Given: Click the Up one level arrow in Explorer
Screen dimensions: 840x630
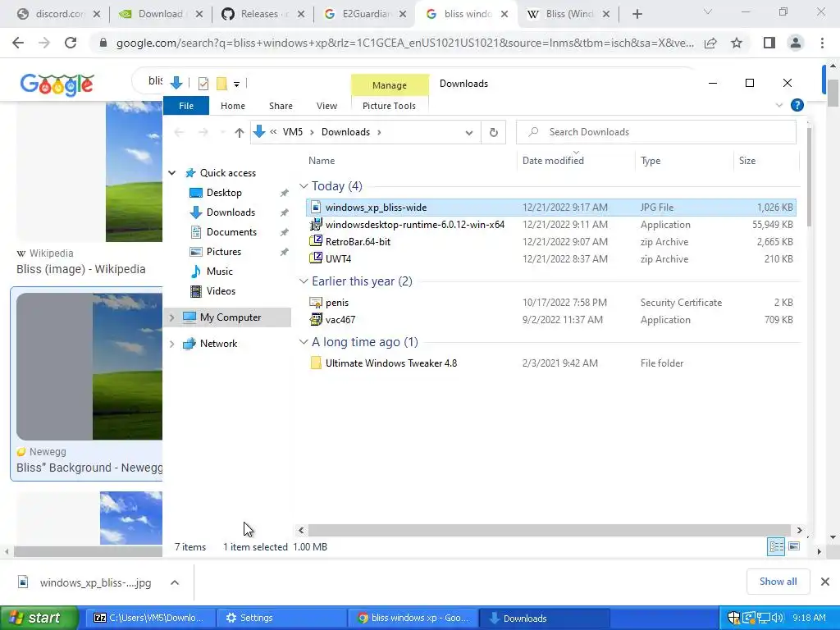Looking at the screenshot, I should point(239,132).
